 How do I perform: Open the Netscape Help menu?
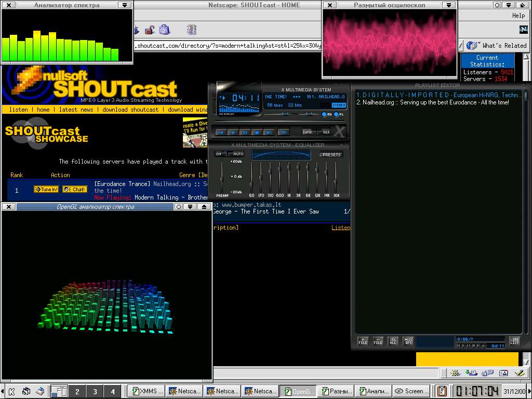pos(518,16)
